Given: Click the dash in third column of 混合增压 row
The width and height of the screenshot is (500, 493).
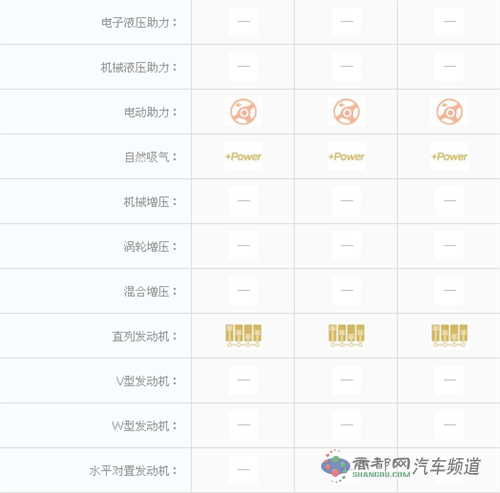Looking at the screenshot, I should pos(449,290).
